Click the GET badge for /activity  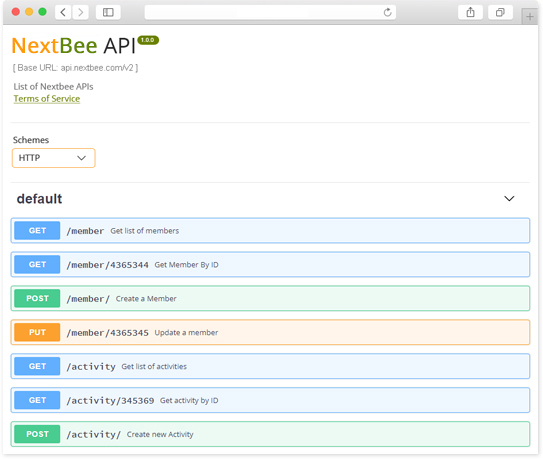(37, 367)
